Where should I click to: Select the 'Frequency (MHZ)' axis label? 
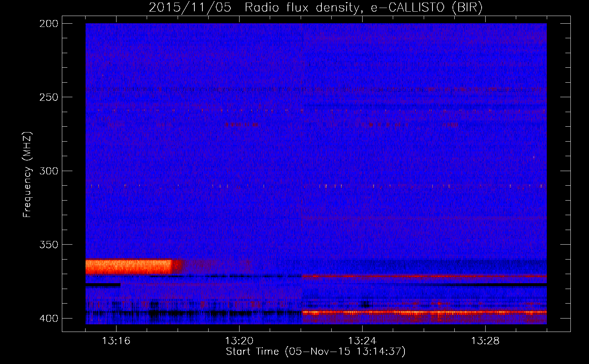click(27, 175)
